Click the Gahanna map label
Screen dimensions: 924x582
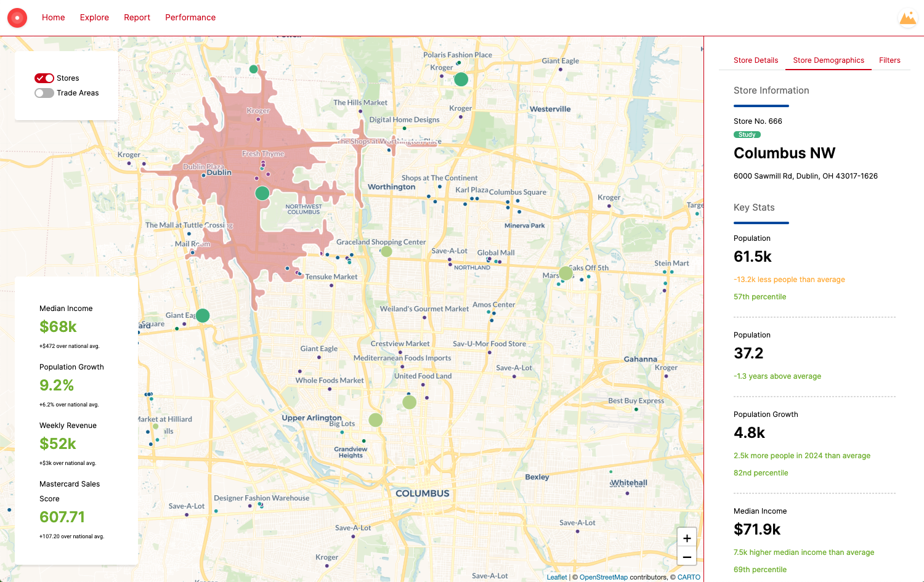coord(641,359)
